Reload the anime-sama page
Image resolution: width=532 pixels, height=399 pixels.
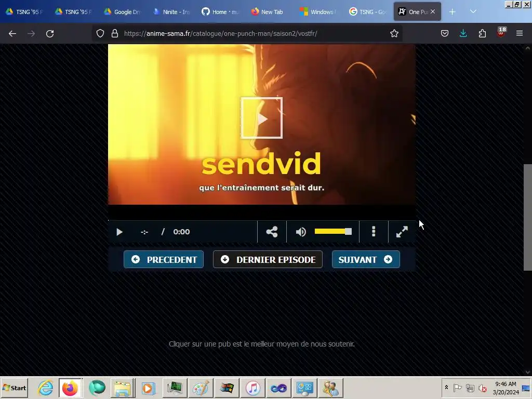tap(50, 34)
